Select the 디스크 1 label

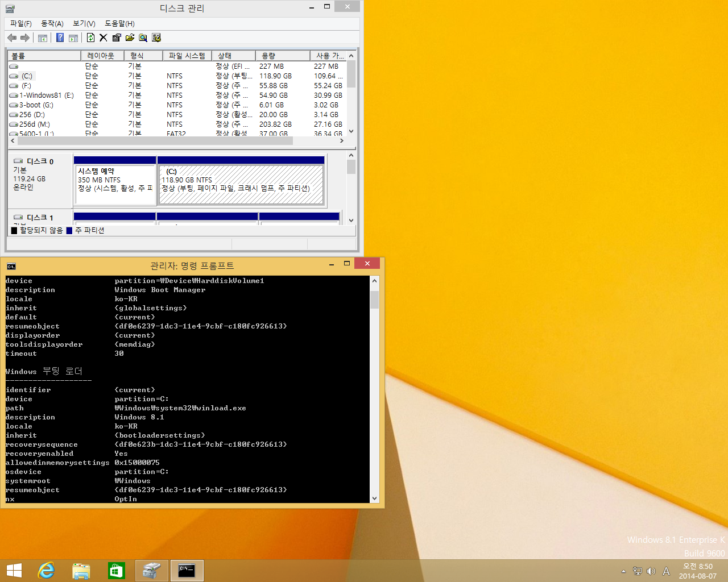[x=40, y=218]
